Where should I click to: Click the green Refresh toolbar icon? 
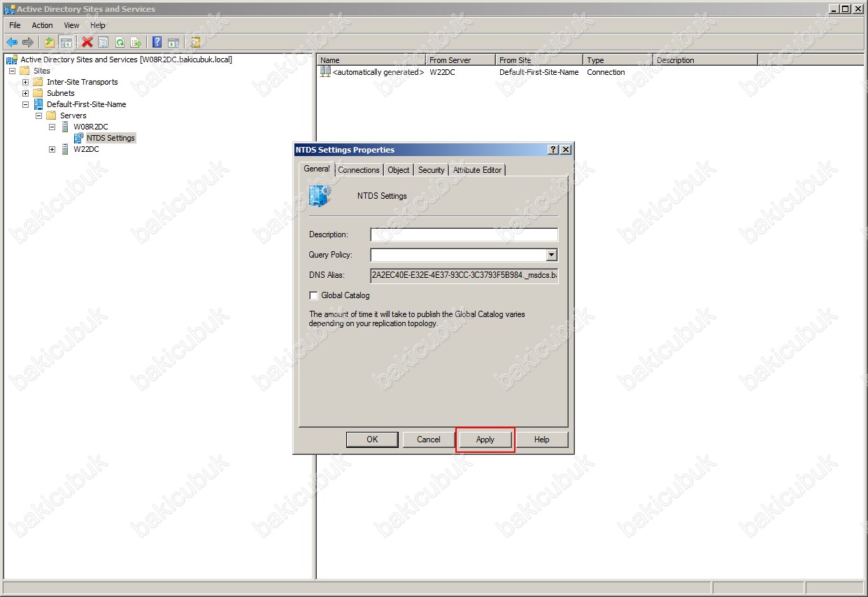(120, 42)
